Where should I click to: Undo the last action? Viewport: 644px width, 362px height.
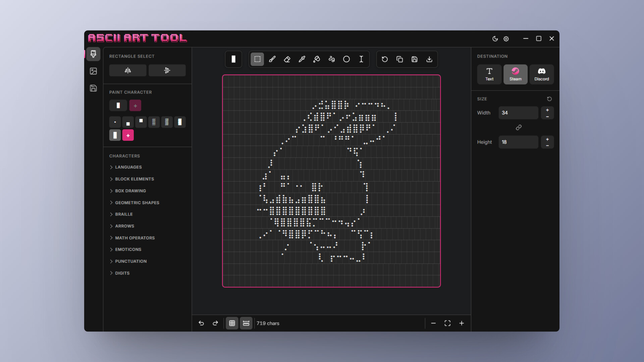pos(201,323)
